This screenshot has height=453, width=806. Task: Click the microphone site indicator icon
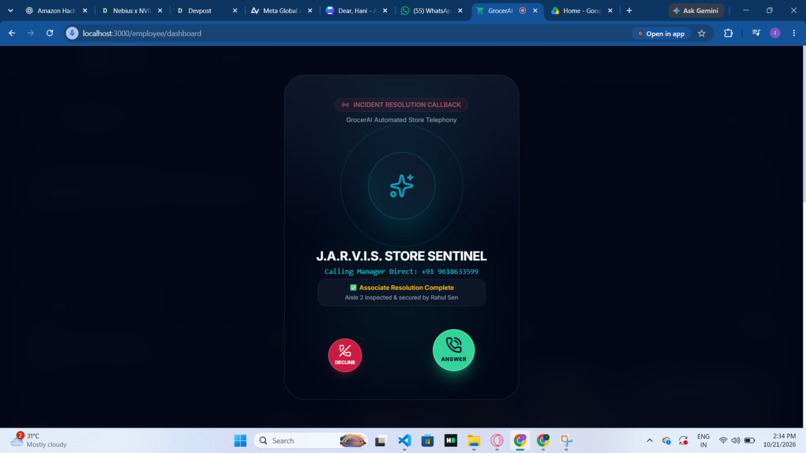point(72,33)
